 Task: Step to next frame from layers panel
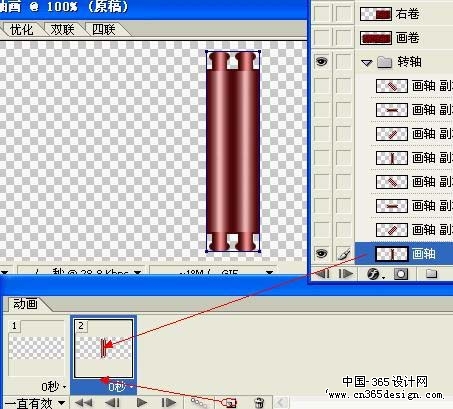tap(345, 274)
